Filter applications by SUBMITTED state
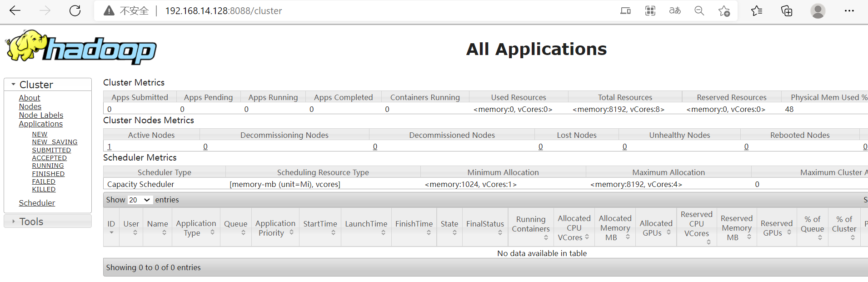 point(51,150)
